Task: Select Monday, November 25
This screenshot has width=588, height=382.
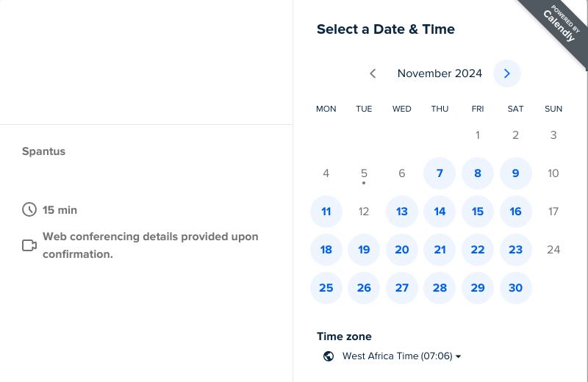Action: (326, 288)
